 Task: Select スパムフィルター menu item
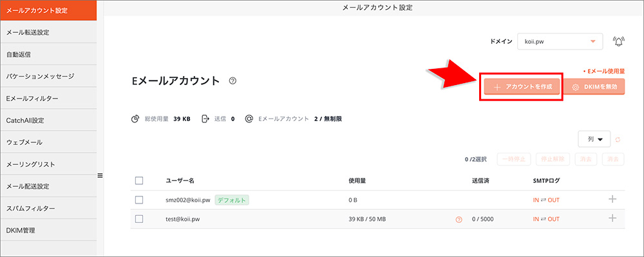pos(48,208)
